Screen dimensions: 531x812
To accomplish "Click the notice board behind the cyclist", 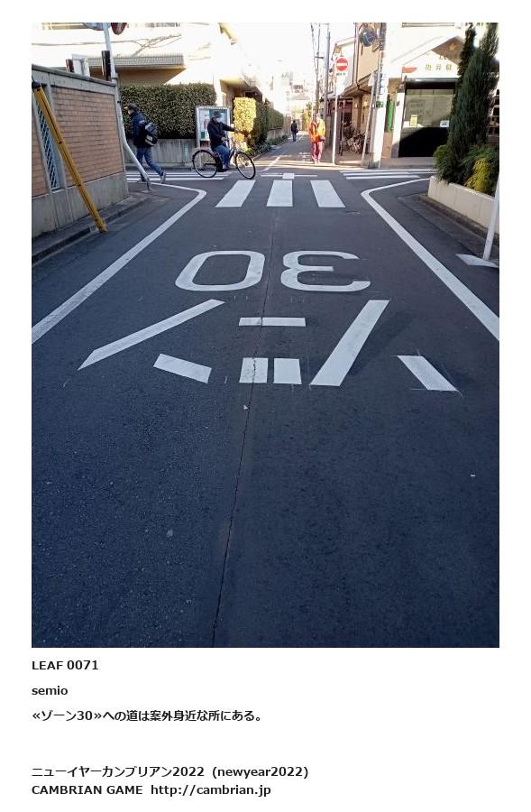I will [x=212, y=124].
